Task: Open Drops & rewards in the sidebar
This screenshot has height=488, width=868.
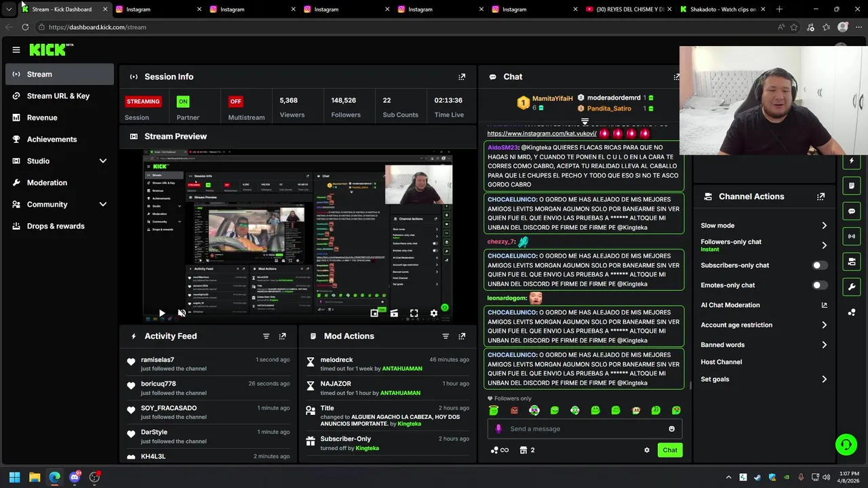Action: click(x=60, y=226)
